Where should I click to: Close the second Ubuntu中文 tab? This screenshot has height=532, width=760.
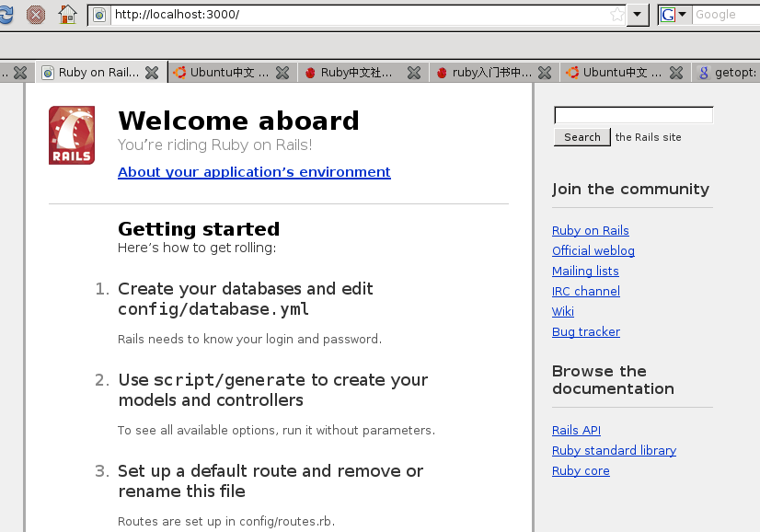pos(676,73)
